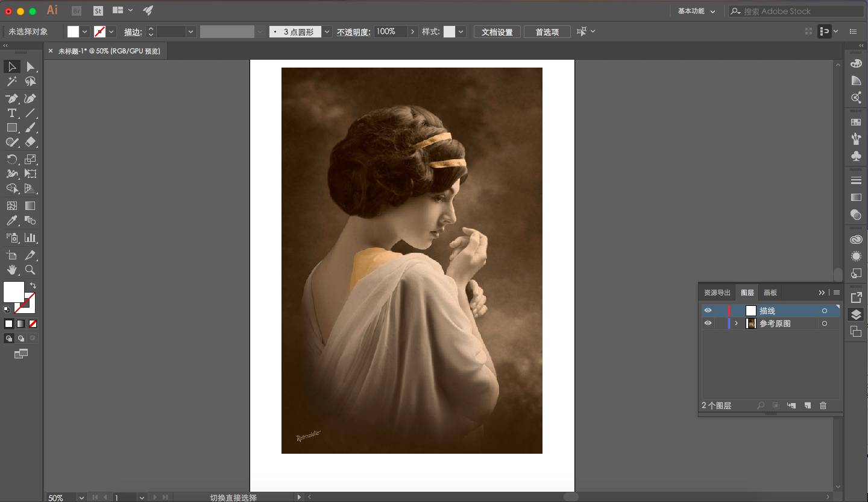
Task: Click the Rotate tool
Action: click(x=11, y=159)
